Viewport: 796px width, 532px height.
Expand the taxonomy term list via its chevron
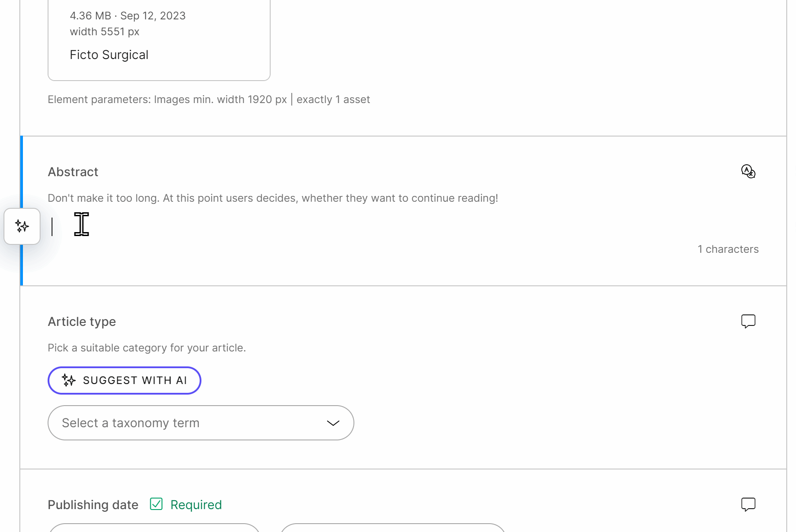tap(332, 423)
